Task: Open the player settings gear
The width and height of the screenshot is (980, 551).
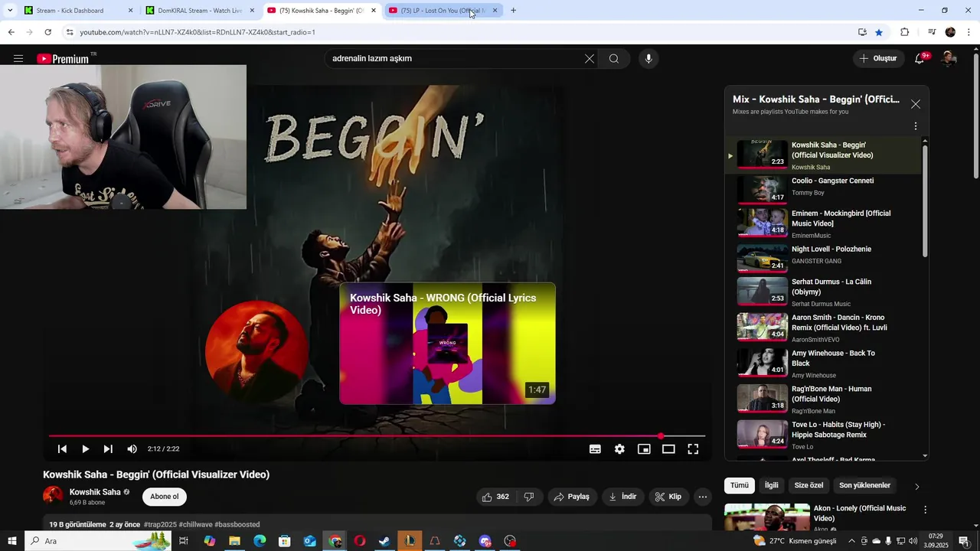Action: coord(619,449)
